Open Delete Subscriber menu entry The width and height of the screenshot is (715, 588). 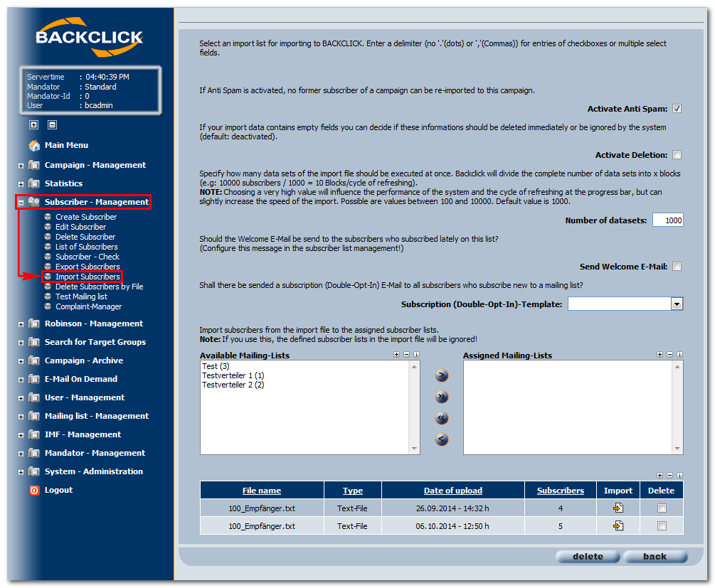[x=85, y=237]
